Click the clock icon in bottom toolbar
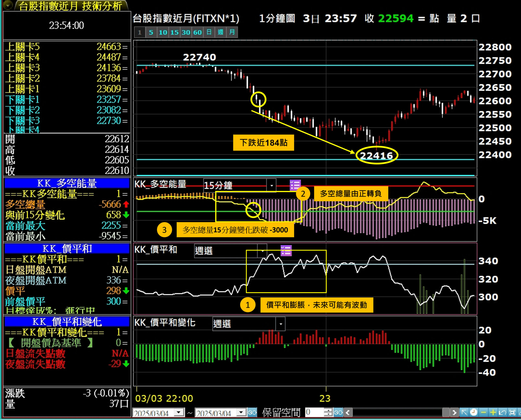Viewport: 521px width, 420px height. pyautogui.click(x=474, y=412)
